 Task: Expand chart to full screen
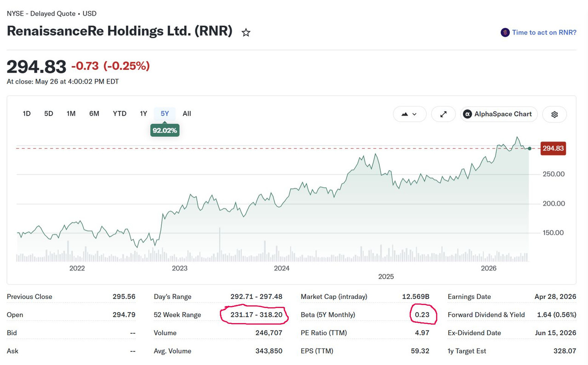(x=444, y=114)
